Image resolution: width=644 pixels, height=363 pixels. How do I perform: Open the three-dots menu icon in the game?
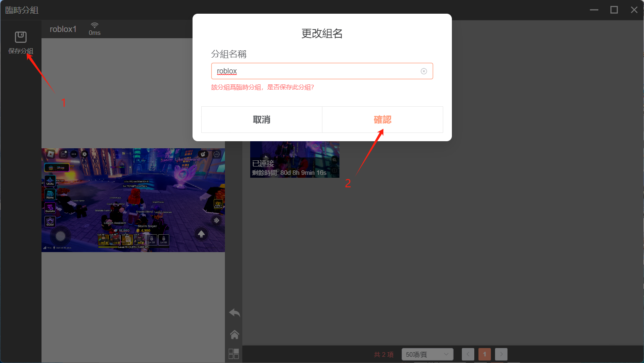pyautogui.click(x=74, y=154)
